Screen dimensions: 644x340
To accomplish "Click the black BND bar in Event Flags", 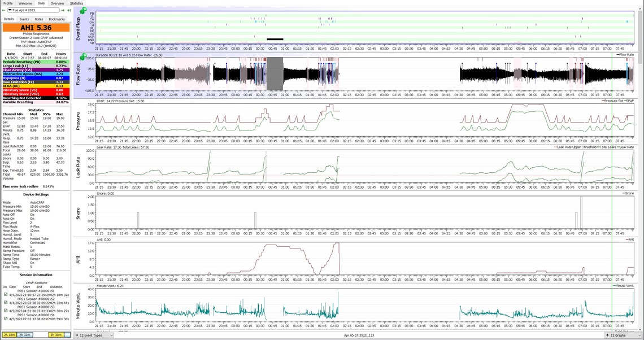I will pos(275,39).
